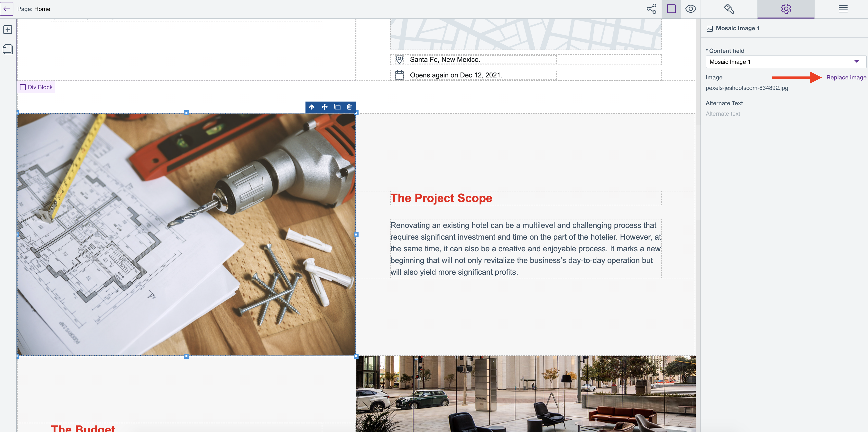Expand the Content field dropdown arrow
The width and height of the screenshot is (868, 432).
pyautogui.click(x=857, y=62)
